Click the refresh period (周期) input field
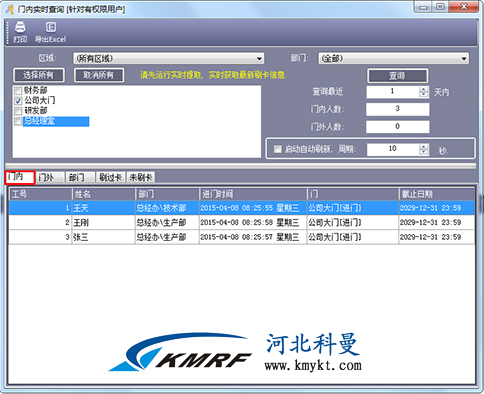 392,149
